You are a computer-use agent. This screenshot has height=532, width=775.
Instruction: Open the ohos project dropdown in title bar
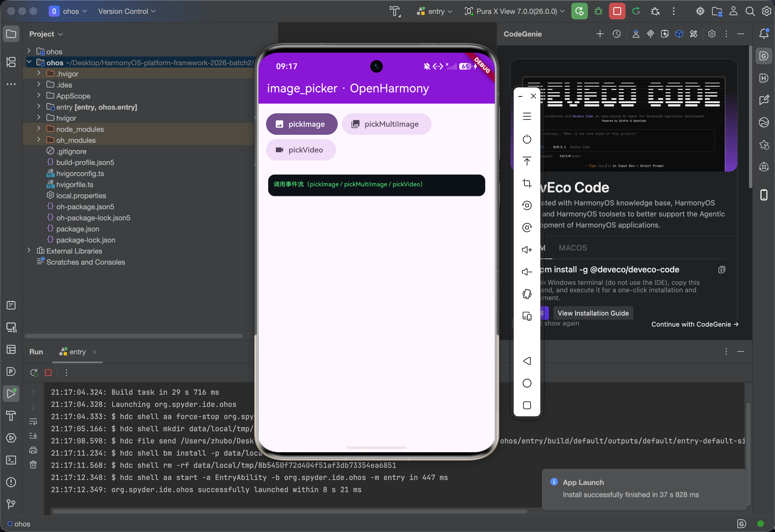pos(68,11)
